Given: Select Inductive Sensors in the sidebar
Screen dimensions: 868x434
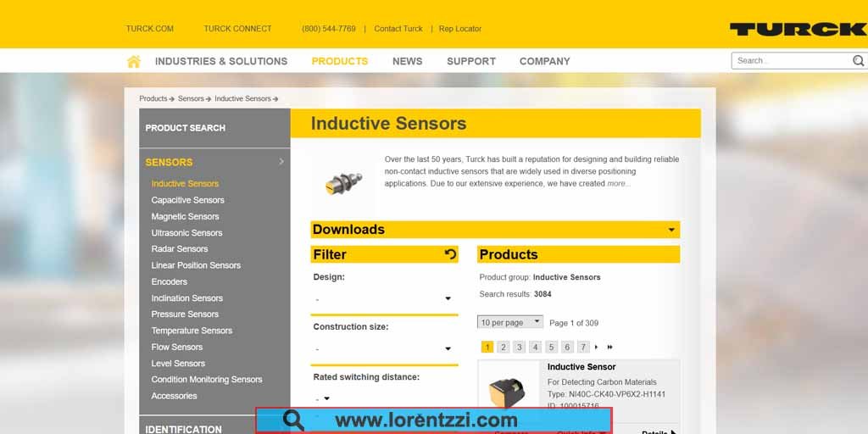Looking at the screenshot, I should pos(185,184).
